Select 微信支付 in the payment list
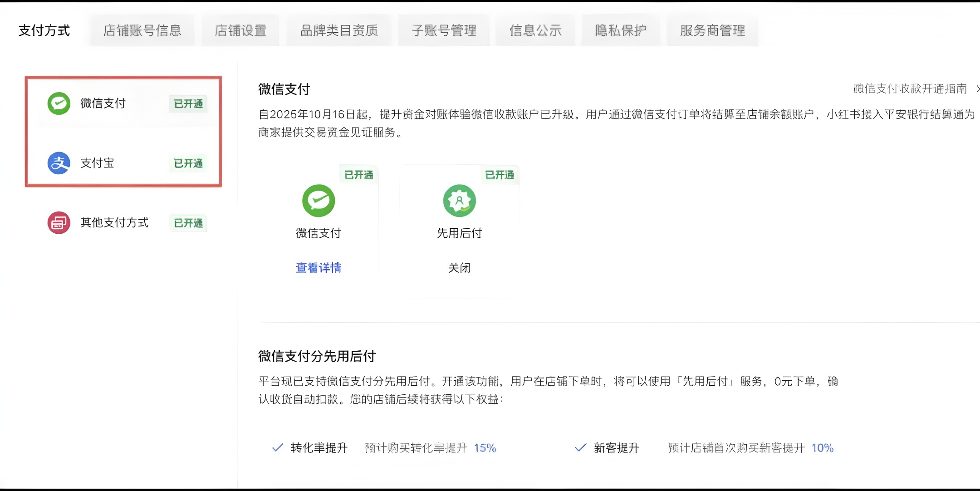The width and height of the screenshot is (980, 491). pyautogui.click(x=123, y=103)
